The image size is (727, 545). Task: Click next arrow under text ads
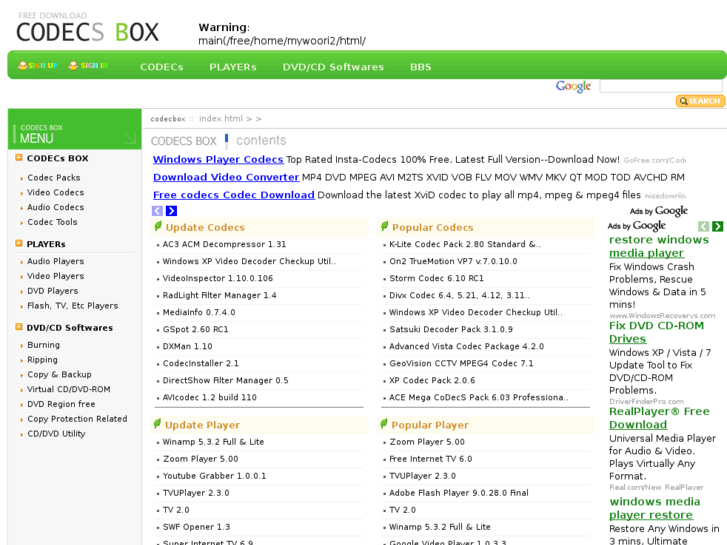[172, 211]
